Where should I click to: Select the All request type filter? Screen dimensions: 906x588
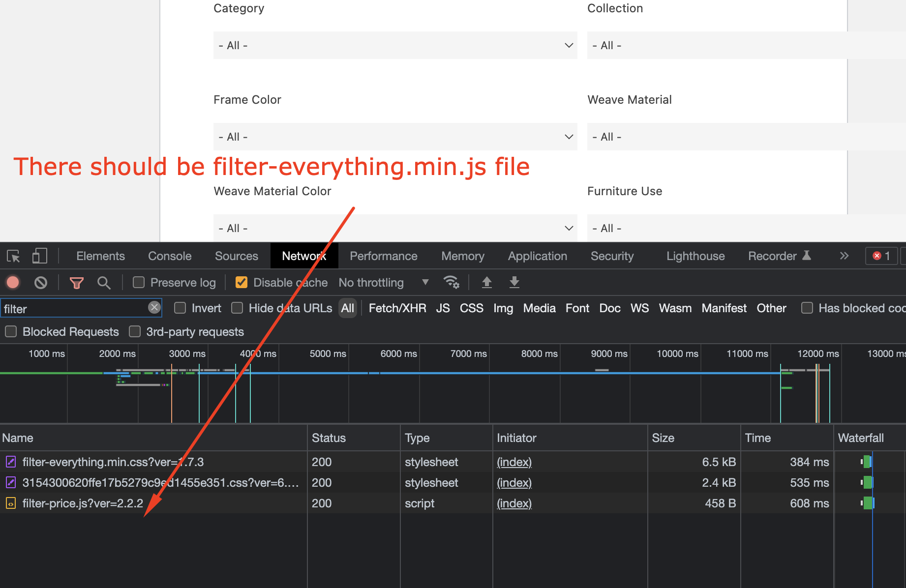coord(348,308)
